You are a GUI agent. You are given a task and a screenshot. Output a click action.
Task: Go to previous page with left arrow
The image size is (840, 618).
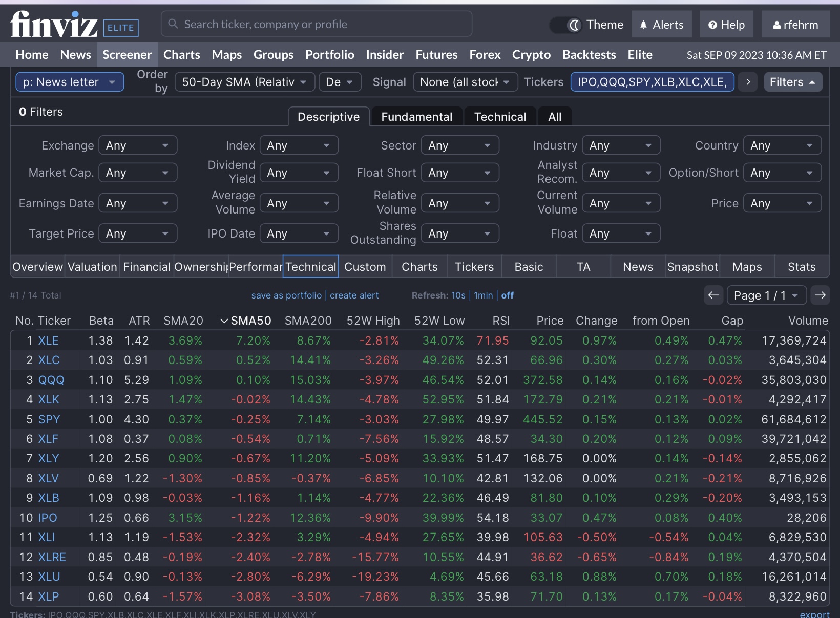pos(713,295)
